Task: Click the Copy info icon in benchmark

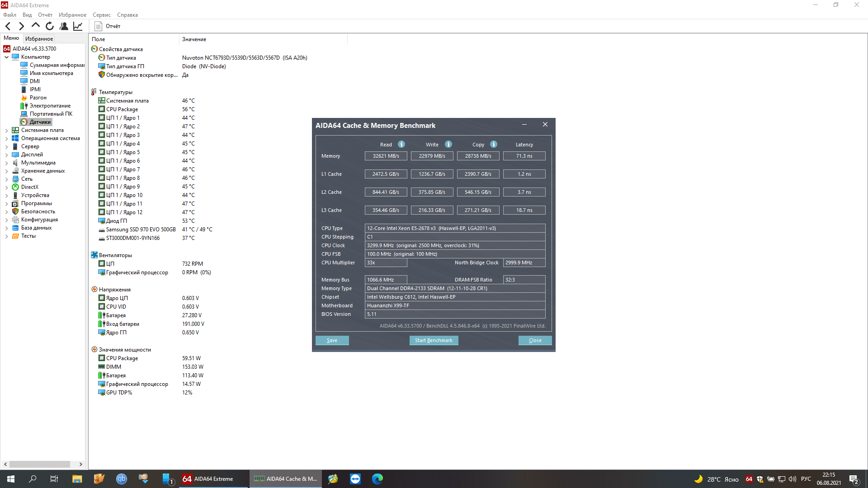Action: point(494,144)
